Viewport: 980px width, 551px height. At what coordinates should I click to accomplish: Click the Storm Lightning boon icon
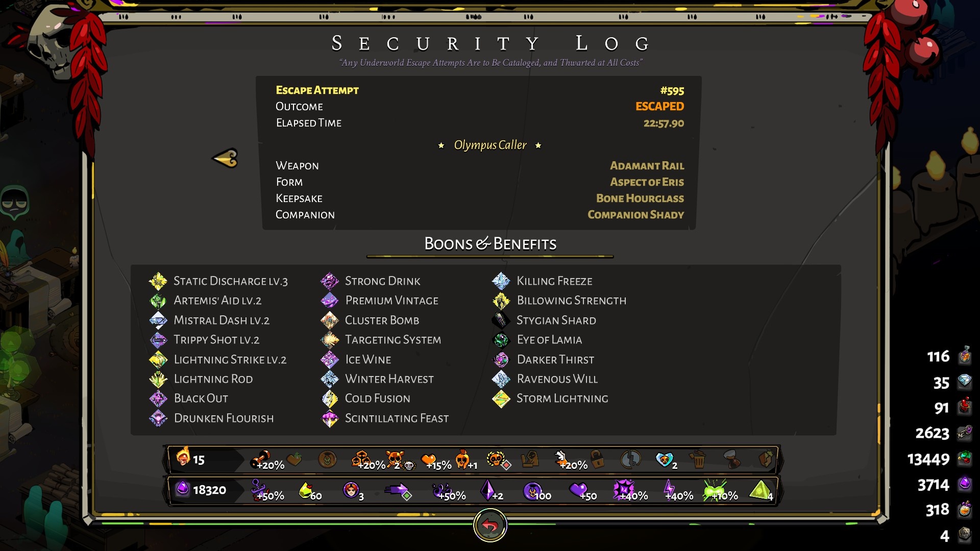(501, 398)
